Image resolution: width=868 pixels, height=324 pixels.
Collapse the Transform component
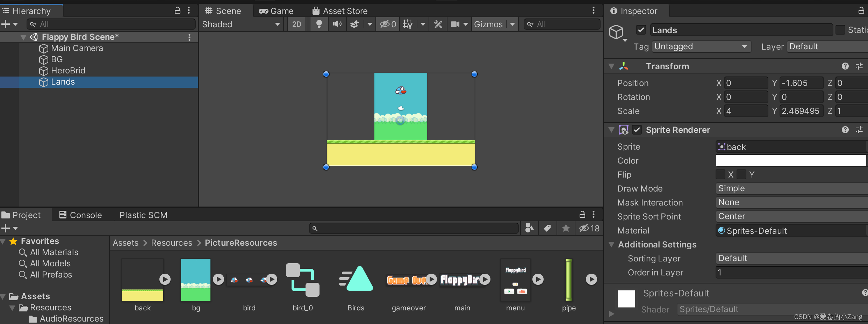pos(611,66)
